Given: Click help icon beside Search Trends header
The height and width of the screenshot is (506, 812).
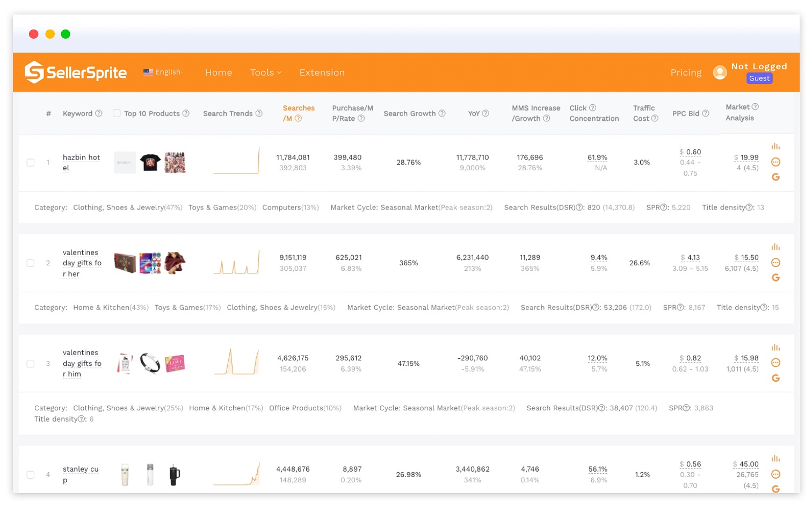Looking at the screenshot, I should (x=259, y=113).
